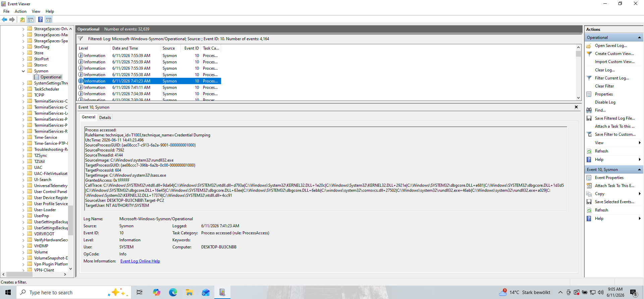Toggle the Action Pane toolbar icon
Image resolution: width=644 pixels, height=299 pixels.
pyautogui.click(x=49, y=19)
